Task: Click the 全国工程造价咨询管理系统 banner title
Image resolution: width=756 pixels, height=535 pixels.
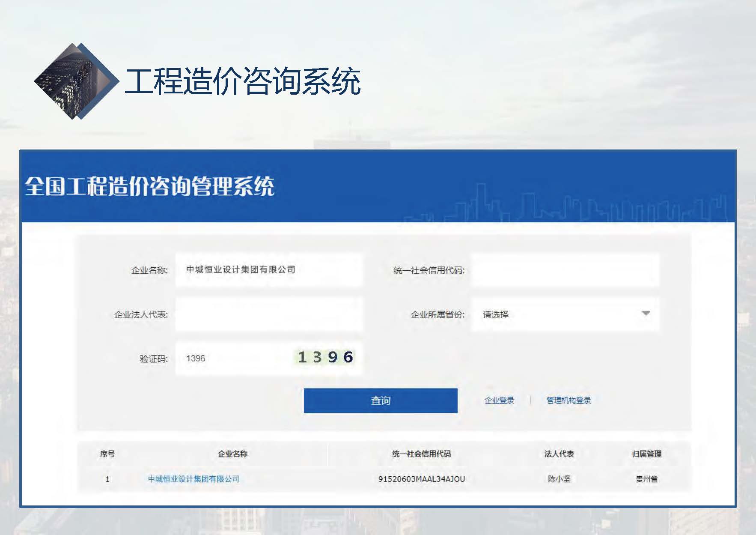Action: coord(149,186)
